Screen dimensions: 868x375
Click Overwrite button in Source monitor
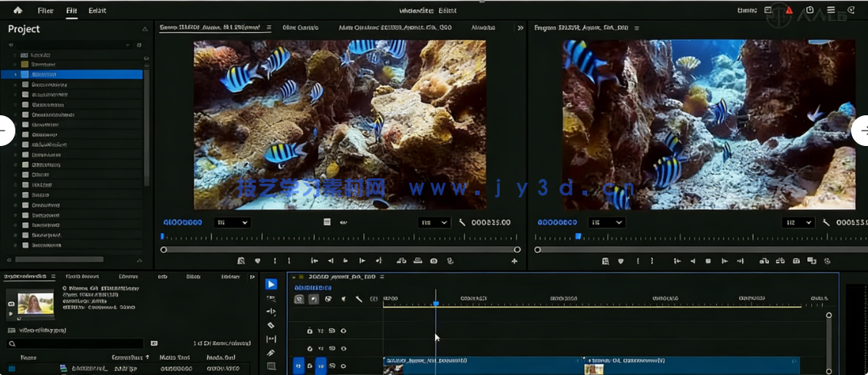[x=418, y=261]
